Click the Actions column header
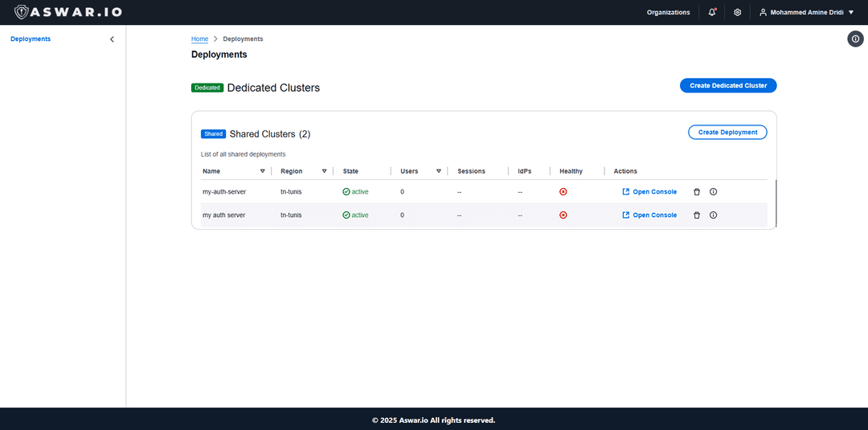Screen dimensions: 868x430 tap(625, 171)
